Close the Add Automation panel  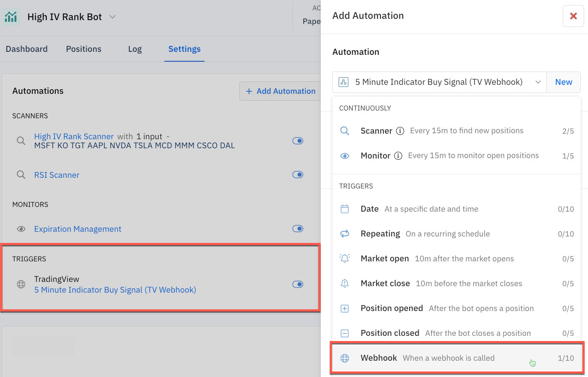573,16
